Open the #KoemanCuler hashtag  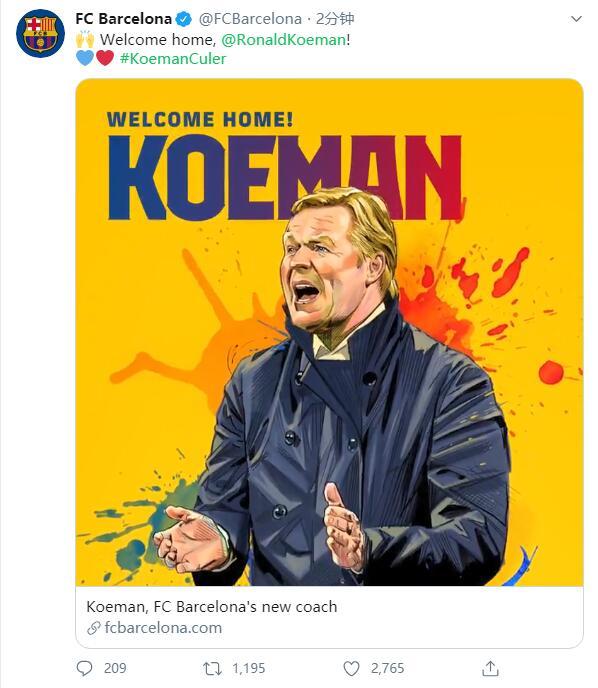click(173, 59)
